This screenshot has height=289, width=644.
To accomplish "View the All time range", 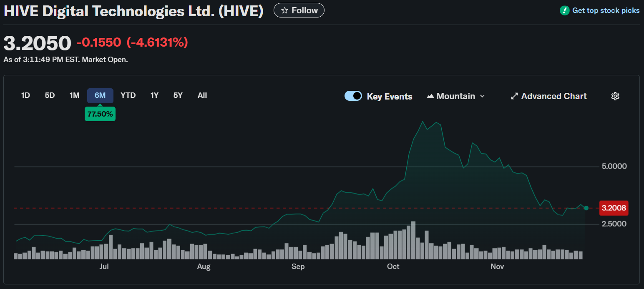I will (x=202, y=95).
